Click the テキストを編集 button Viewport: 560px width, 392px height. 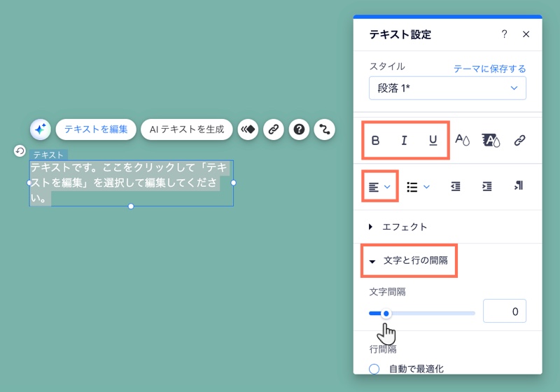tap(96, 129)
